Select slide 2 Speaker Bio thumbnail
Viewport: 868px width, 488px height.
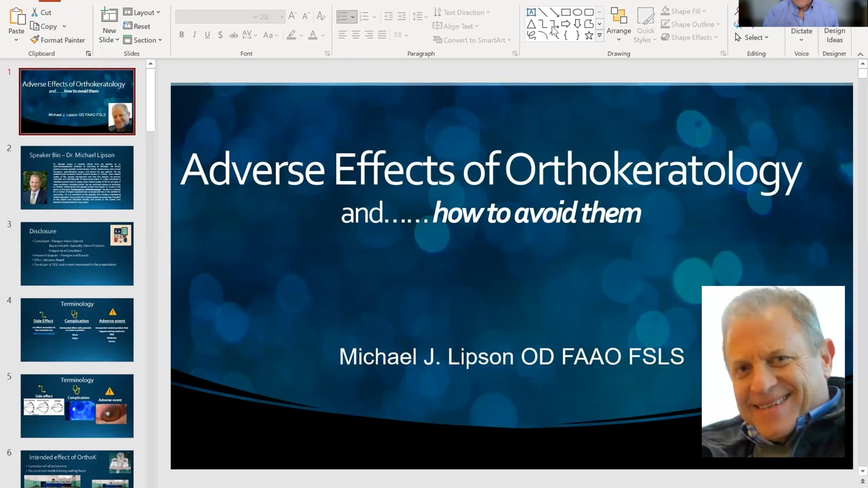pos(77,178)
